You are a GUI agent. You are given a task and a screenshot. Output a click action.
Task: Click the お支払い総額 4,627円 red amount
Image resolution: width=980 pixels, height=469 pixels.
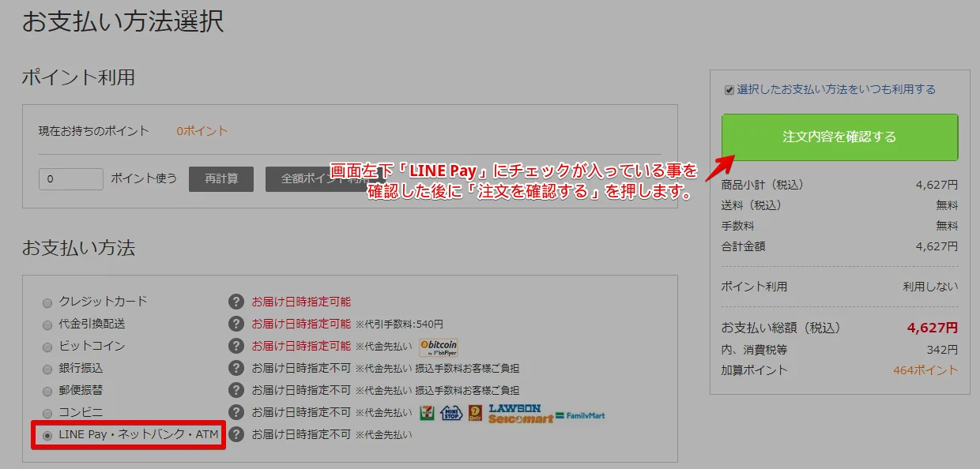pyautogui.click(x=932, y=328)
